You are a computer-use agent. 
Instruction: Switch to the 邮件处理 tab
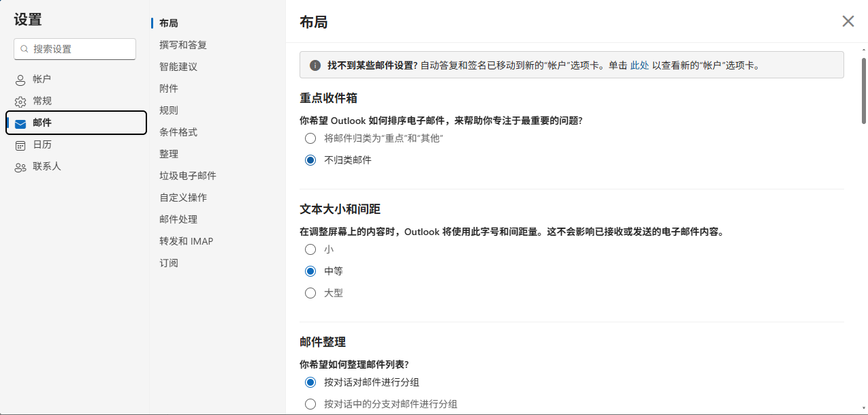pos(178,219)
